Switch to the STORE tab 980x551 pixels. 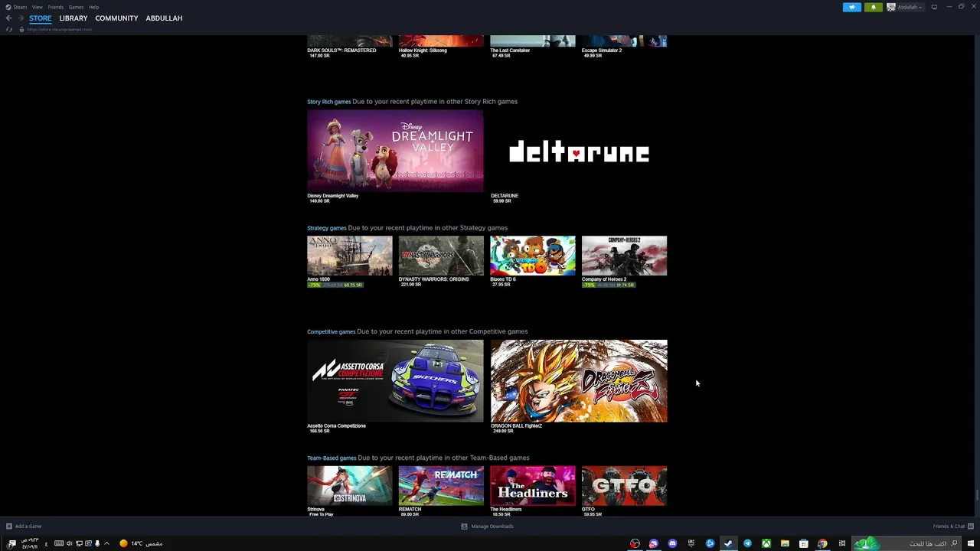pos(41,18)
